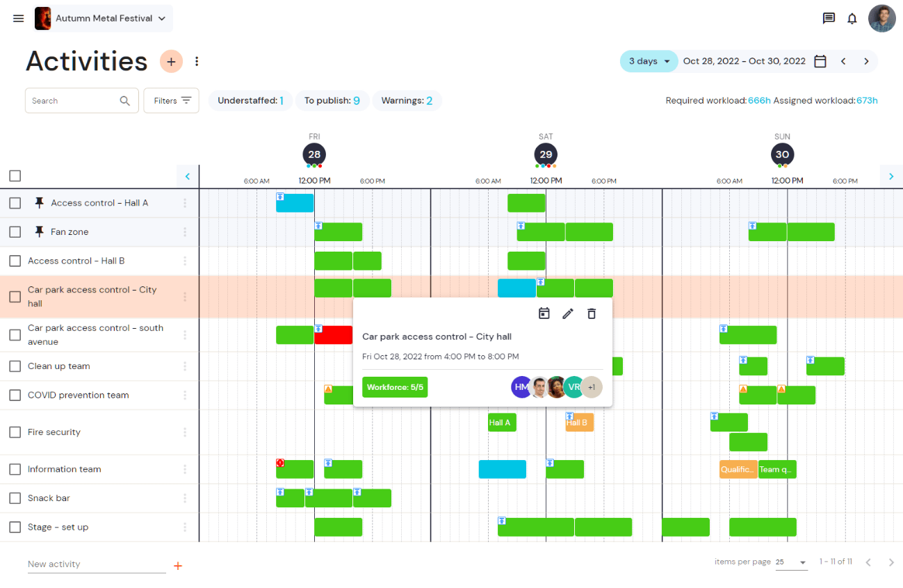
Task: Open the hamburger main menu
Action: (x=19, y=19)
